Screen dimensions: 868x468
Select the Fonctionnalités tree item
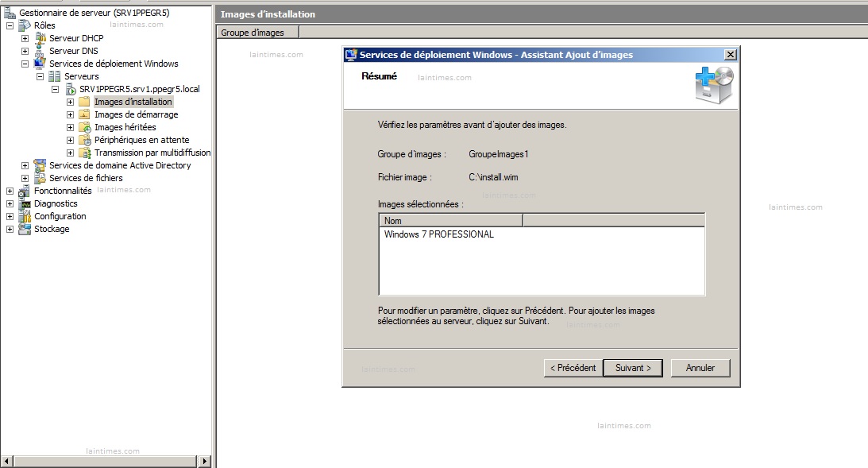(x=63, y=191)
